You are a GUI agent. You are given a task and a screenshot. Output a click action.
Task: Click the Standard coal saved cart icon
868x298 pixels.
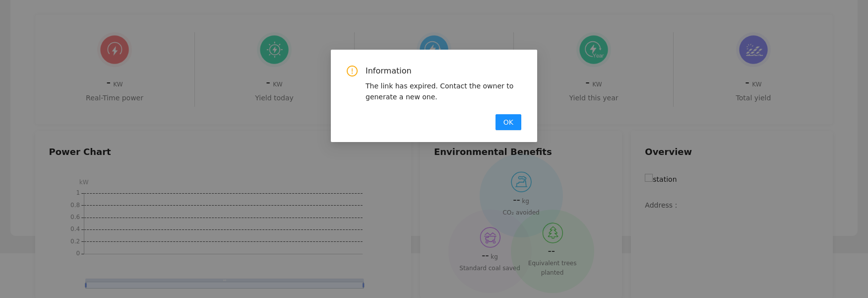click(x=490, y=237)
